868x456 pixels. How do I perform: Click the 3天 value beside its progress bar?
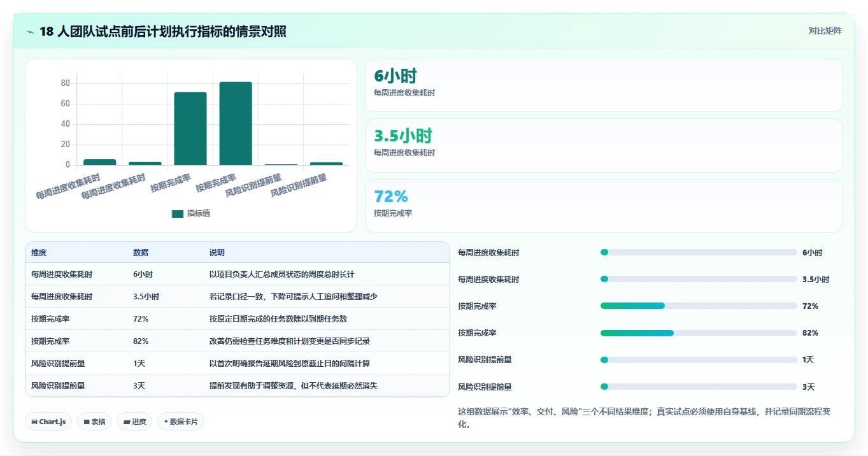click(809, 387)
